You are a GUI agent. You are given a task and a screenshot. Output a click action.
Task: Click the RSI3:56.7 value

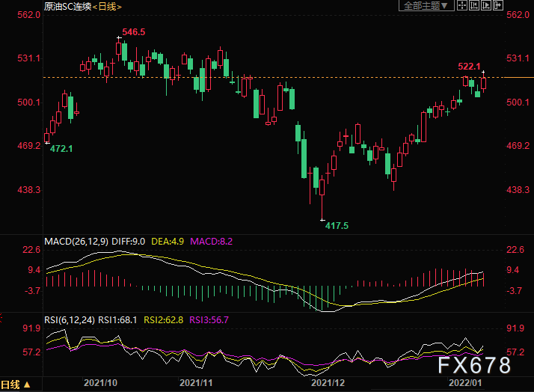[209, 320]
